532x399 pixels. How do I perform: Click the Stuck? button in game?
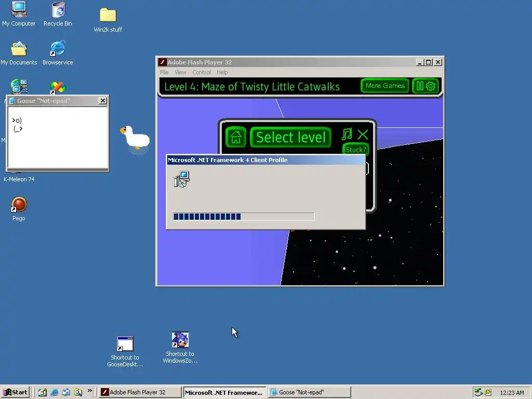[355, 150]
